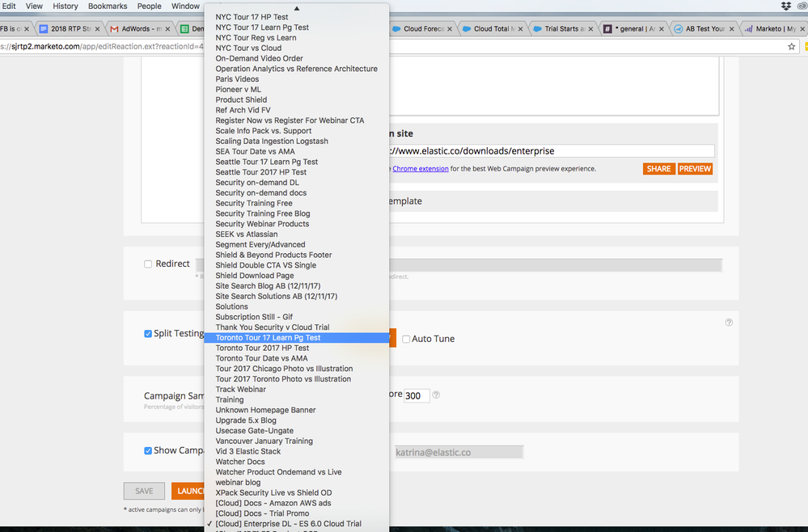Click the elastic.co downloads URL field

(550, 151)
